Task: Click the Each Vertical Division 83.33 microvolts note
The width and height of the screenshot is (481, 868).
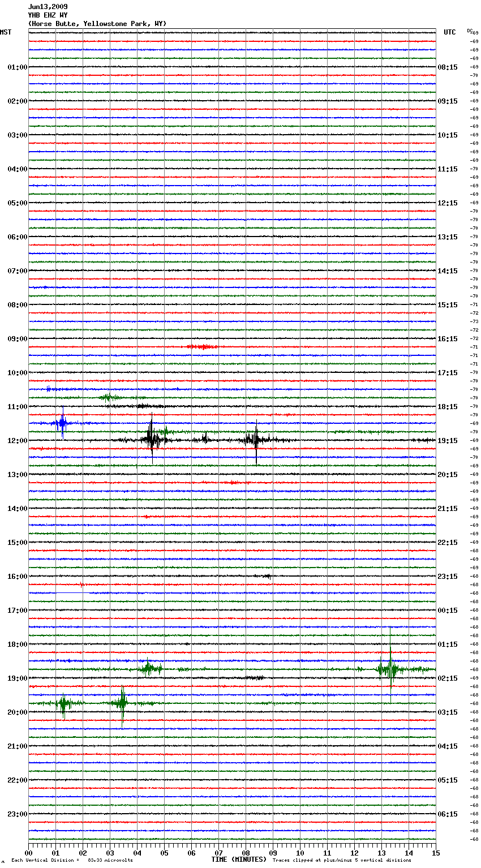Action: 72,861
